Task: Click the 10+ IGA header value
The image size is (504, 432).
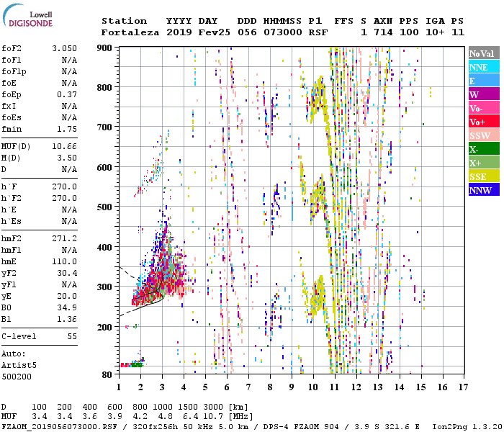Action: click(x=435, y=32)
